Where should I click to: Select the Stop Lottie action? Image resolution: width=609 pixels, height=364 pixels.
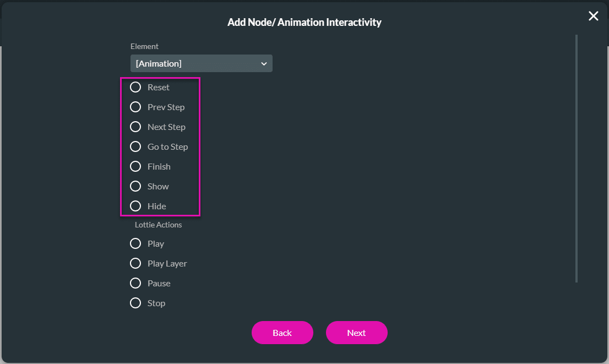135,303
